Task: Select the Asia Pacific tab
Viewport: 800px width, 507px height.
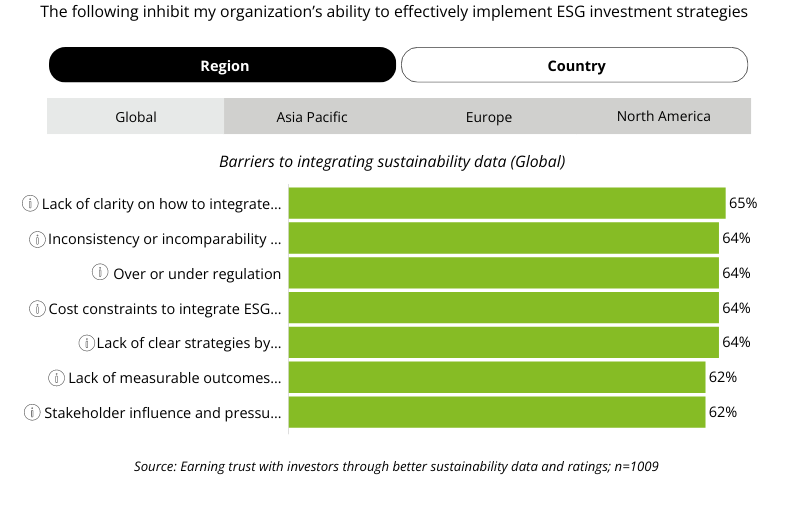Action: pyautogui.click(x=312, y=117)
